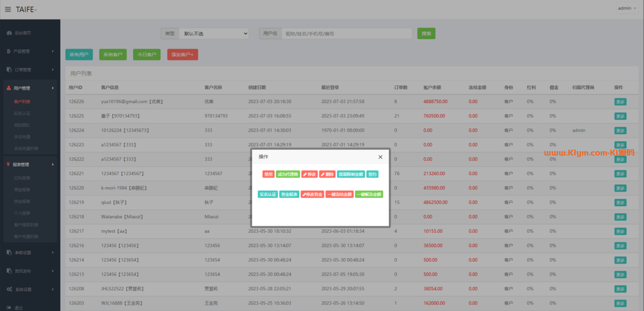The height and width of the screenshot is (311, 644).
Task: Expand the 资讯发布 sidebar arrow
Action: tap(53, 271)
